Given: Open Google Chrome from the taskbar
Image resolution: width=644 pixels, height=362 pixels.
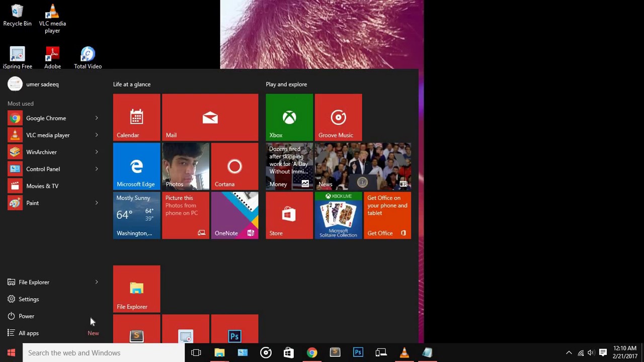Looking at the screenshot, I should (312, 353).
